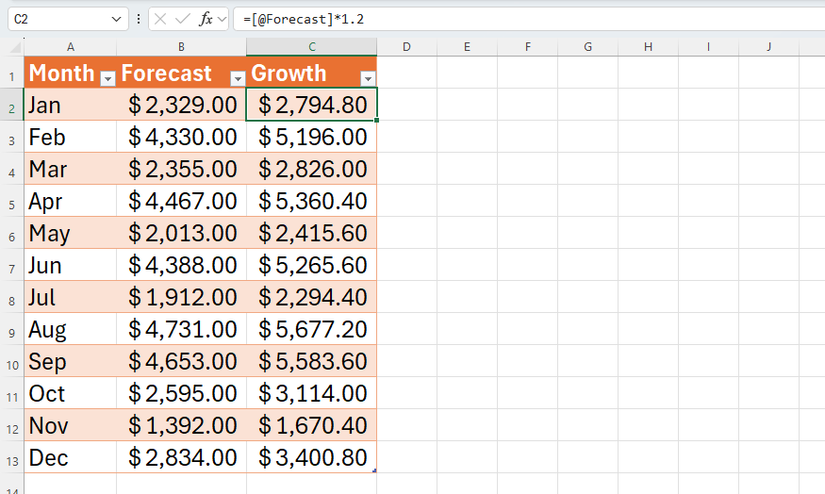Select the Jun cell
The image size is (825, 494).
point(71,265)
